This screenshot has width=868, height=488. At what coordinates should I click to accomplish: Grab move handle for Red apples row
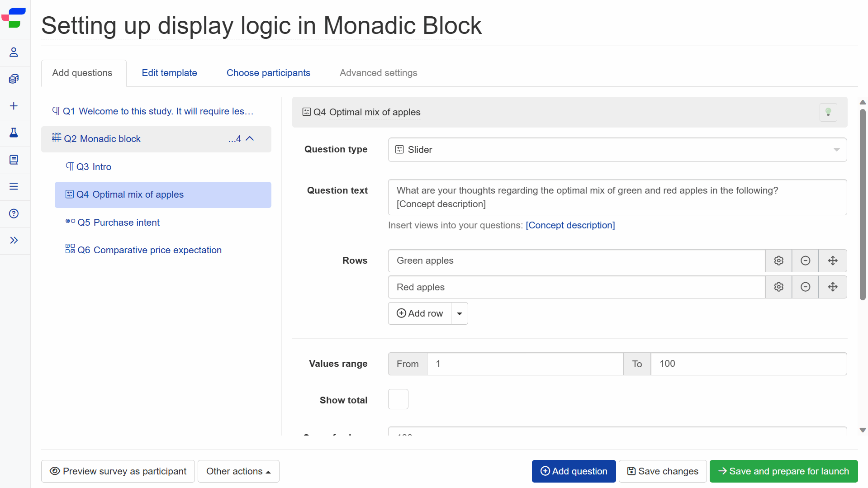833,287
